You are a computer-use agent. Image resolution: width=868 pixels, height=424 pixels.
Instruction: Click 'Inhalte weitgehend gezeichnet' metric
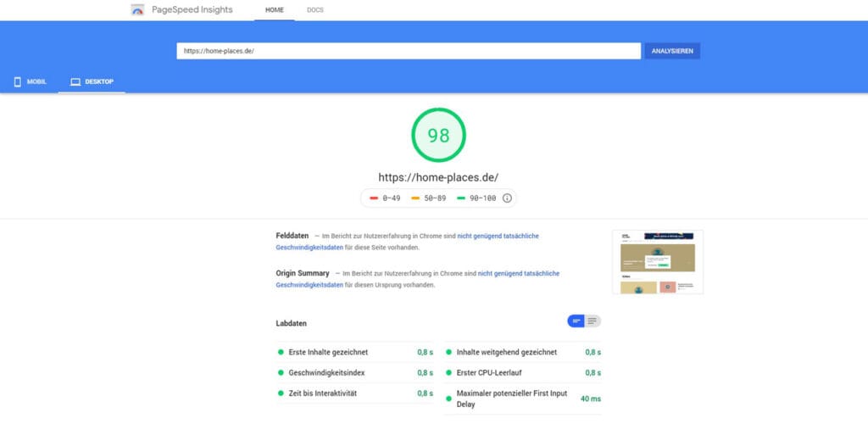point(522,352)
